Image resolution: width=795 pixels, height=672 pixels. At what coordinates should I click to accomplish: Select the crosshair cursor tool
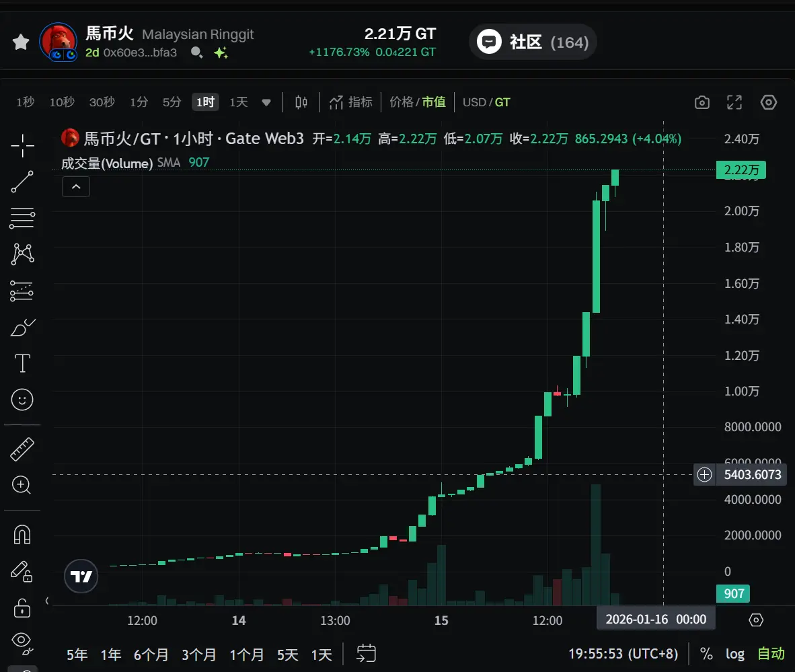(22, 145)
